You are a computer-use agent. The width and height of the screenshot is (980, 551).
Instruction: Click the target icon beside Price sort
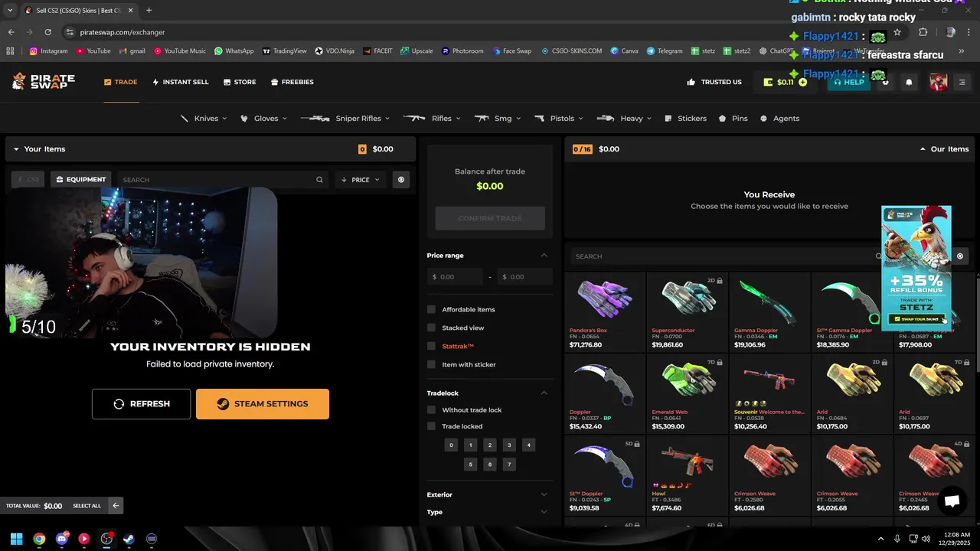(x=400, y=180)
